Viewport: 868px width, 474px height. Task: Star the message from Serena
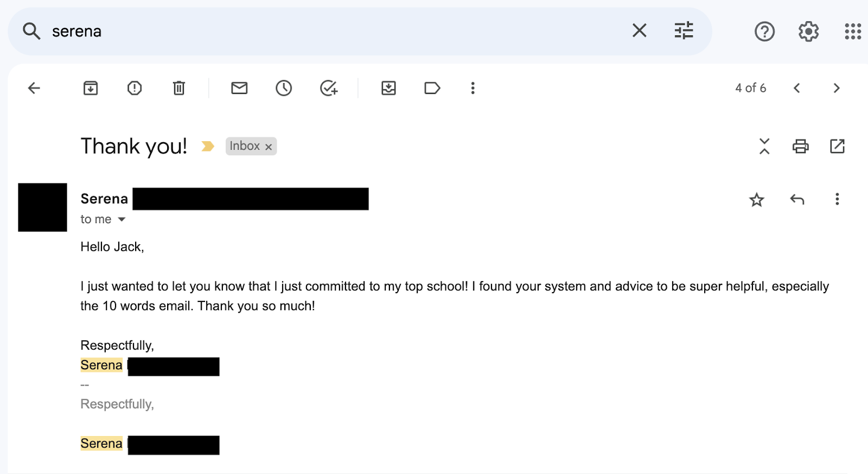757,200
